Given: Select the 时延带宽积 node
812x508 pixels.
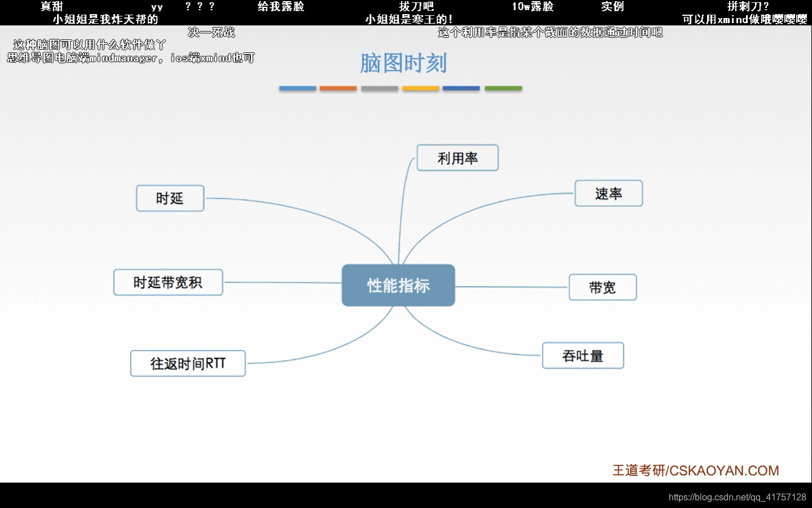Looking at the screenshot, I should click(168, 282).
